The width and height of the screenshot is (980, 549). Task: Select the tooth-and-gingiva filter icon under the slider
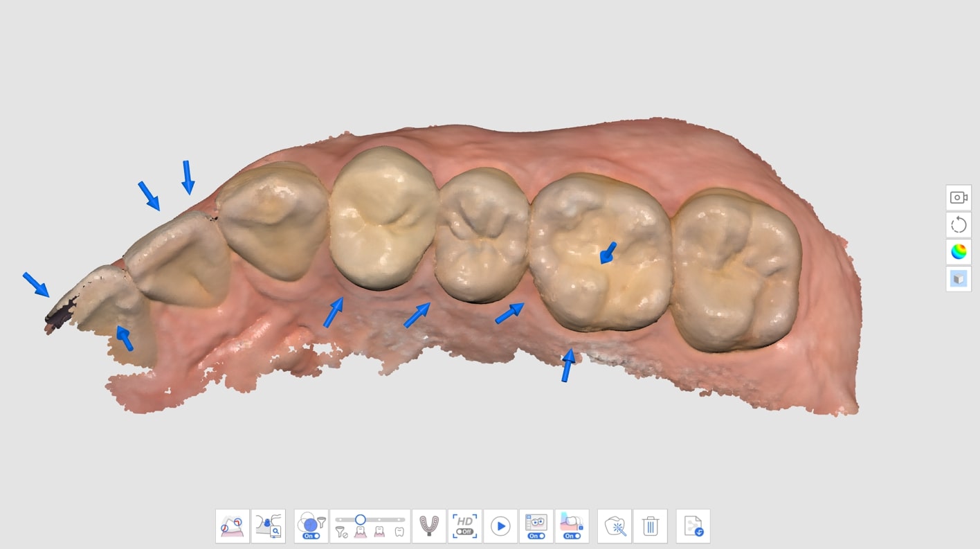360,532
